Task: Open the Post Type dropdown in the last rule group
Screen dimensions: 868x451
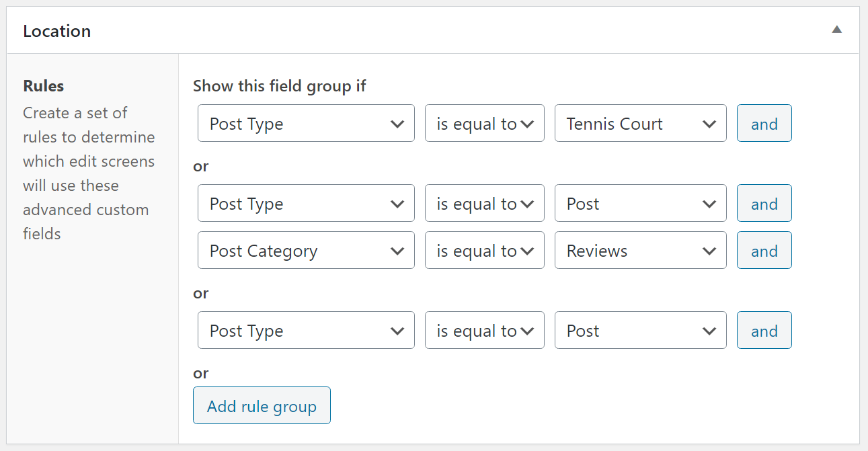Action: point(306,330)
